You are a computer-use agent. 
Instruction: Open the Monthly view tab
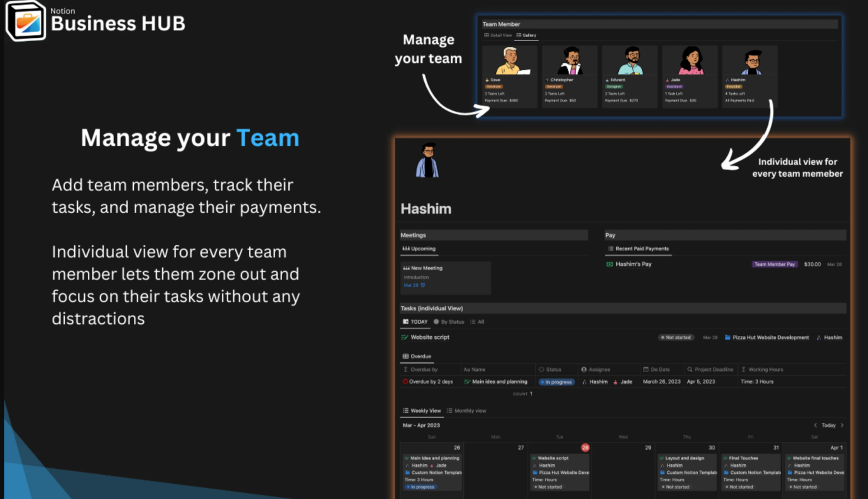coord(467,410)
